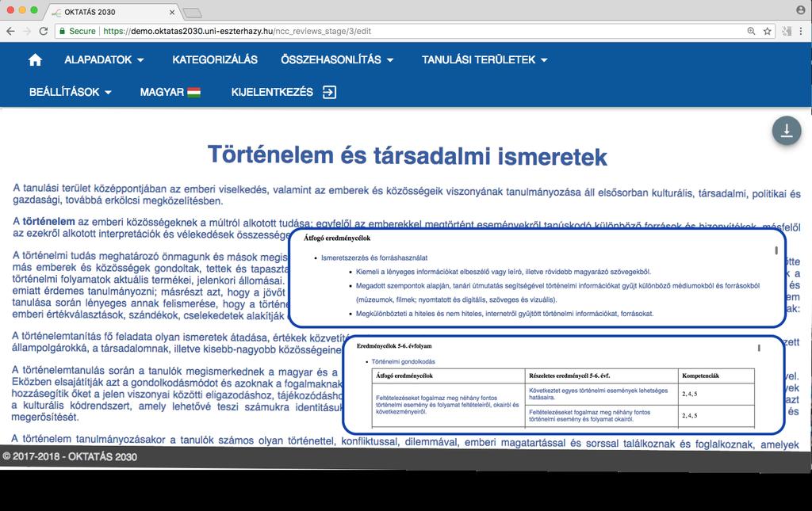The image size is (812, 511).
Task: Click the logout arrow icon
Action: [x=329, y=92]
